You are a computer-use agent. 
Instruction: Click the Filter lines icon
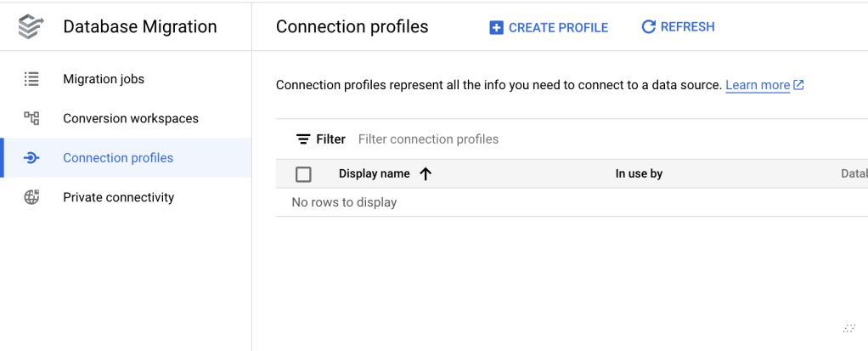point(303,139)
